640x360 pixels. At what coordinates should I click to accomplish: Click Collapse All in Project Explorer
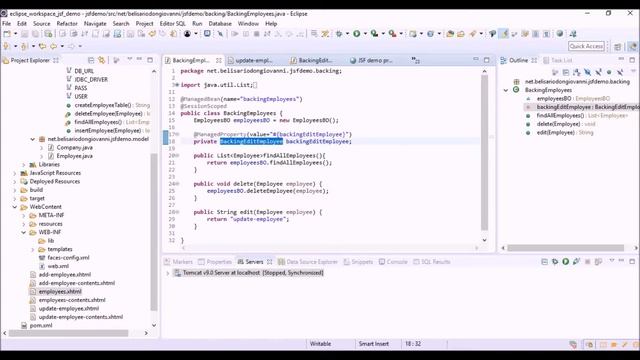[x=91, y=60]
